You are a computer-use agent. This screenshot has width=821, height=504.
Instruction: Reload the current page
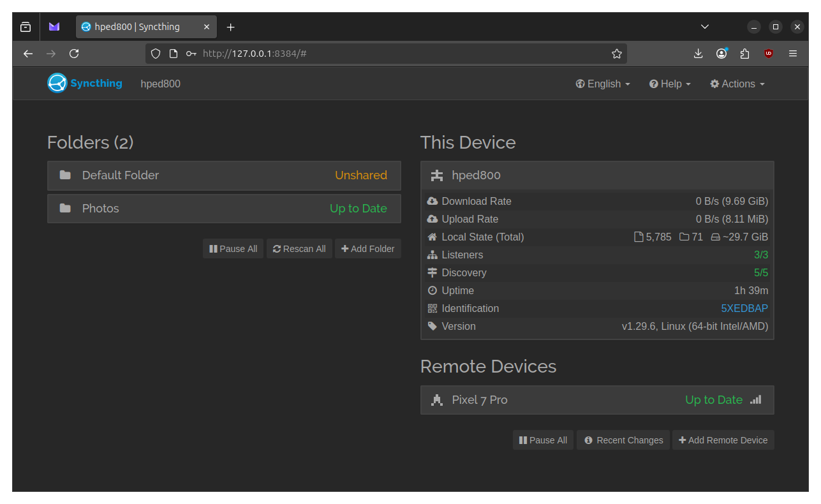[x=74, y=54]
